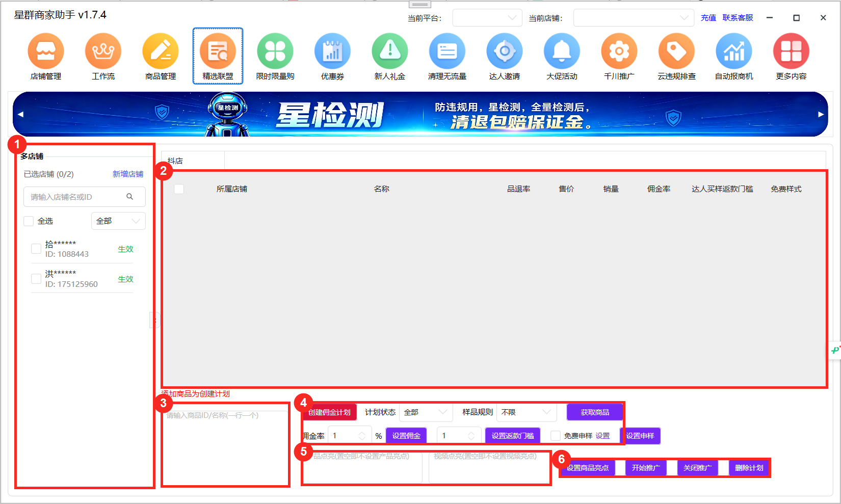
Task: Open 达人邀请 influencer invite icon
Action: [x=505, y=51]
